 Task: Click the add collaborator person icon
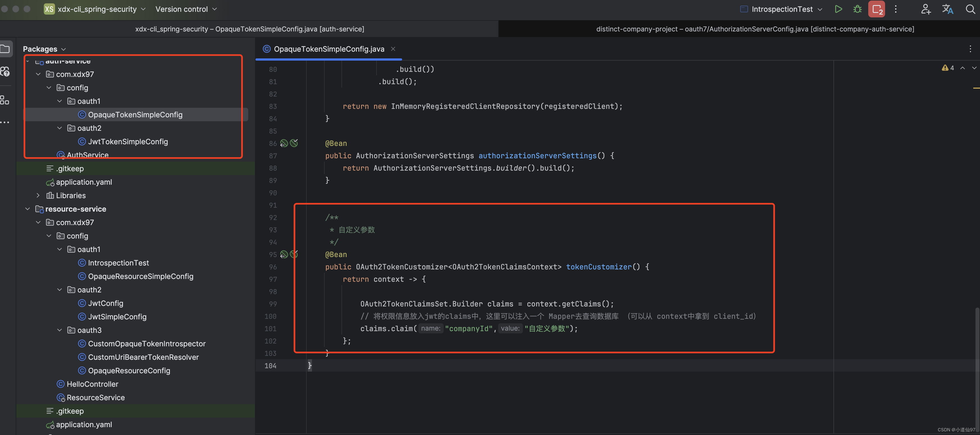pyautogui.click(x=926, y=9)
